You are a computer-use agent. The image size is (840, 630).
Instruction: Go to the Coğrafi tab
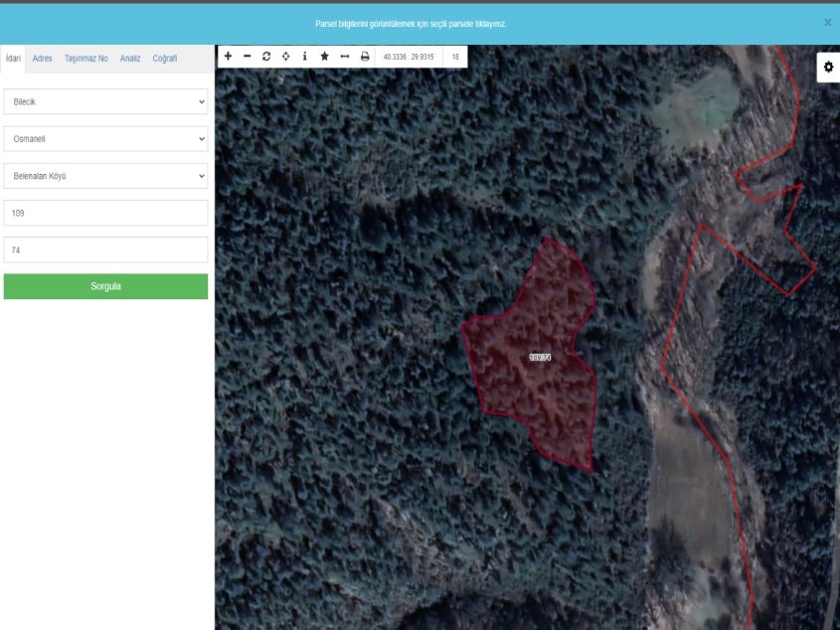click(165, 59)
